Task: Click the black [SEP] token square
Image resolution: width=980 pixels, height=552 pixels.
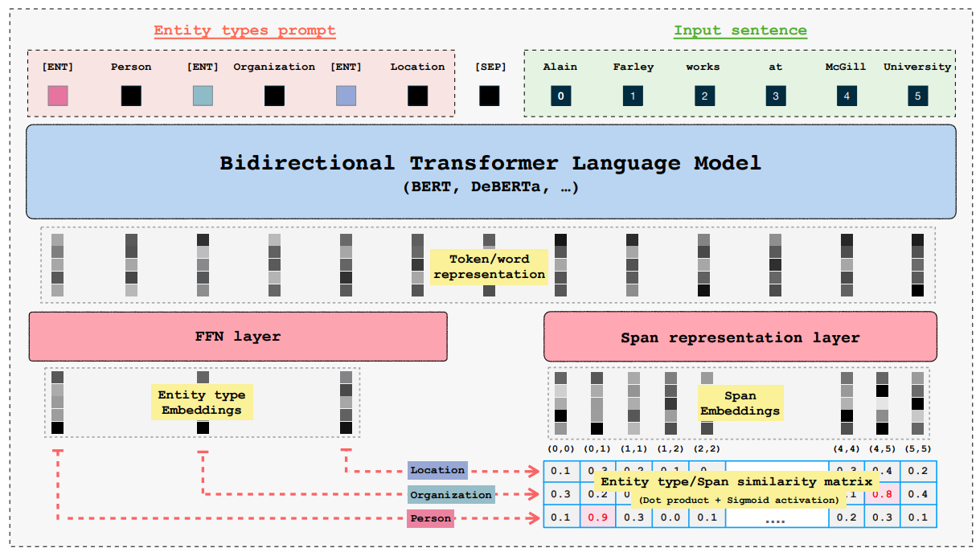Action: tap(490, 96)
